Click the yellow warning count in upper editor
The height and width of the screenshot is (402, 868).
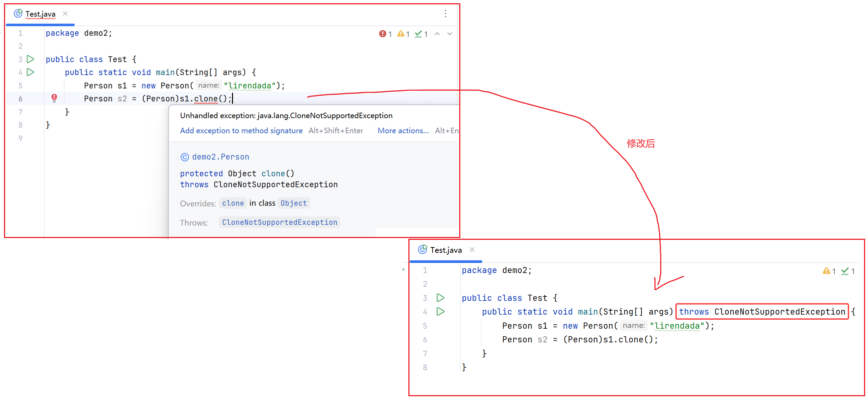[x=403, y=34]
